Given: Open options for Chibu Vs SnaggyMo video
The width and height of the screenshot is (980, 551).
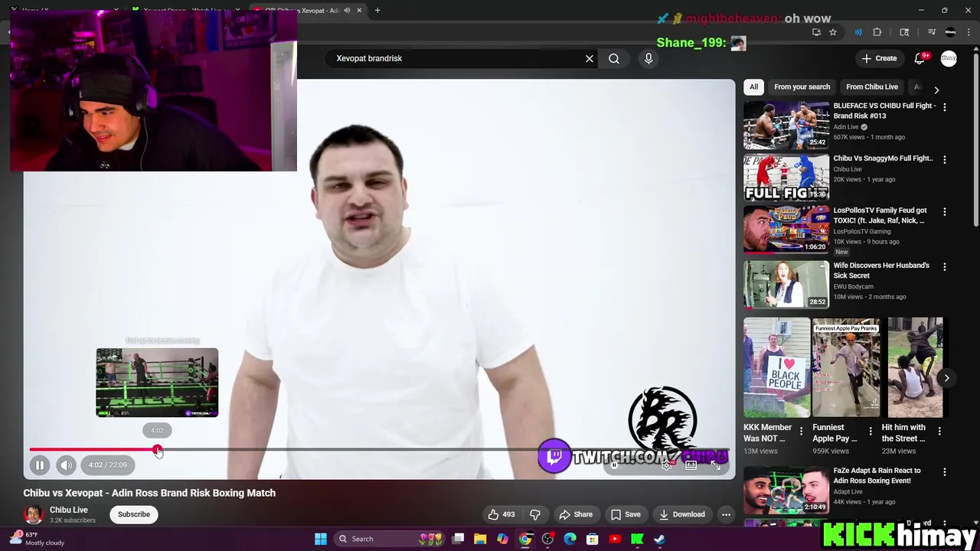Looking at the screenshot, I should (944, 159).
